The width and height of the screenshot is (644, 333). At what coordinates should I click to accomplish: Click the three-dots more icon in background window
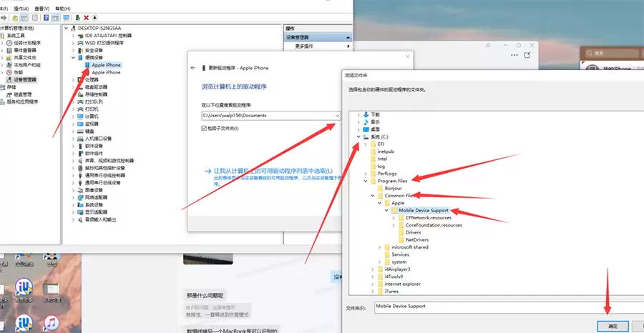pyautogui.click(x=514, y=55)
